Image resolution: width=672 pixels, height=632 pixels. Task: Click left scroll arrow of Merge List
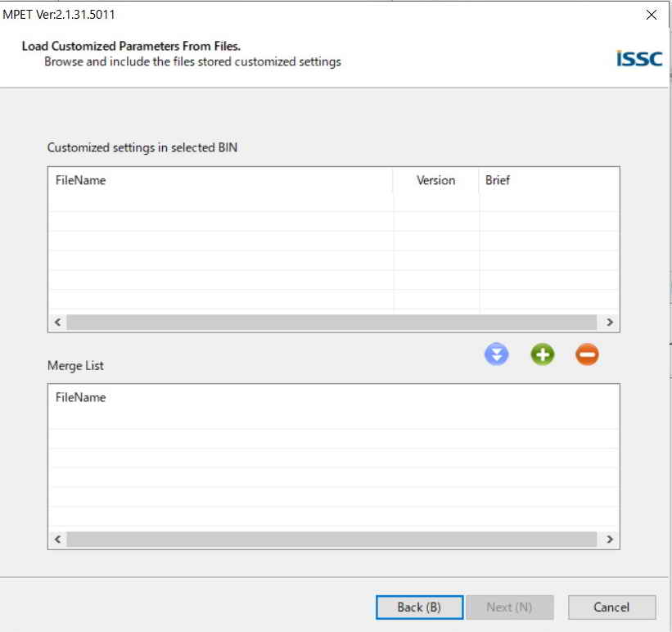click(58, 539)
